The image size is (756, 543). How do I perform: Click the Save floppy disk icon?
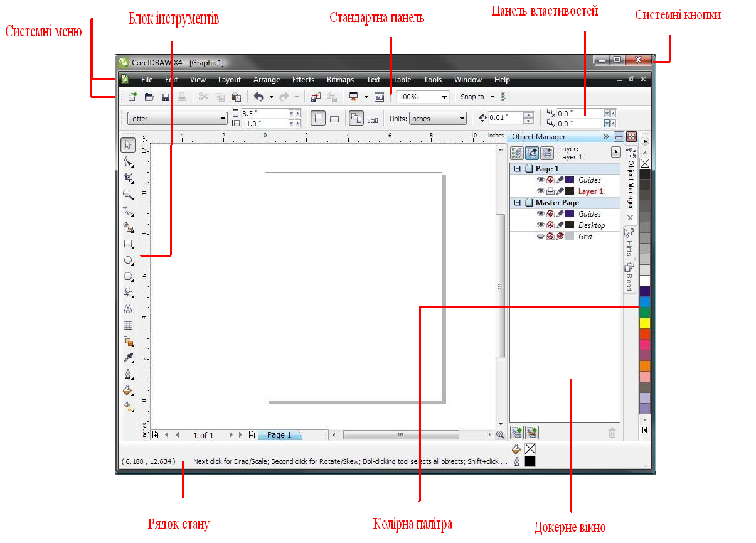165,97
